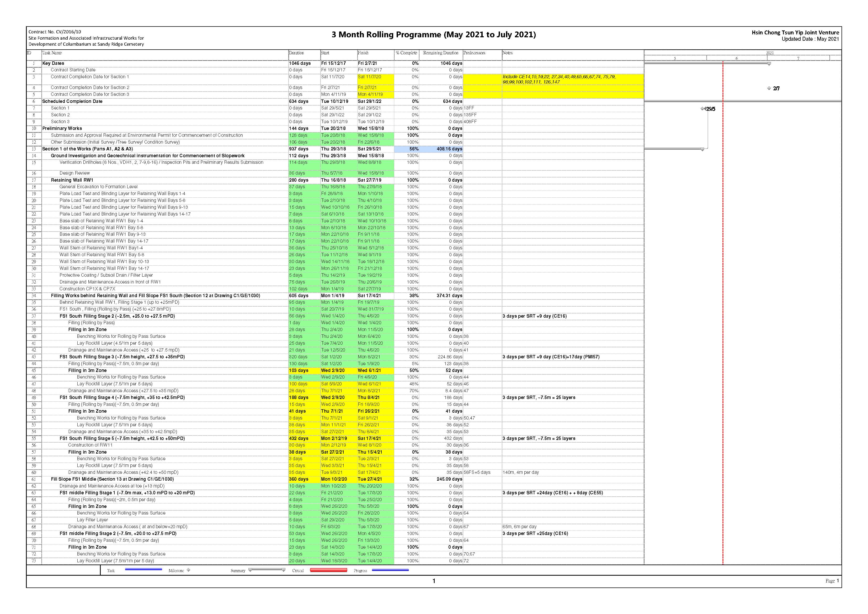Select the "Retaining Wall RW1" summary row

coord(72,180)
